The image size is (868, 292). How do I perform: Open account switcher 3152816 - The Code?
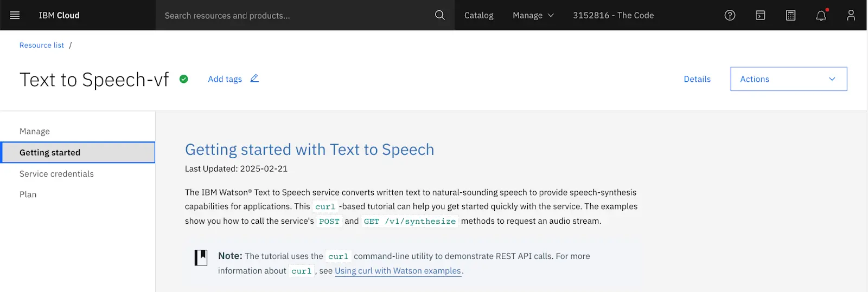click(x=614, y=15)
